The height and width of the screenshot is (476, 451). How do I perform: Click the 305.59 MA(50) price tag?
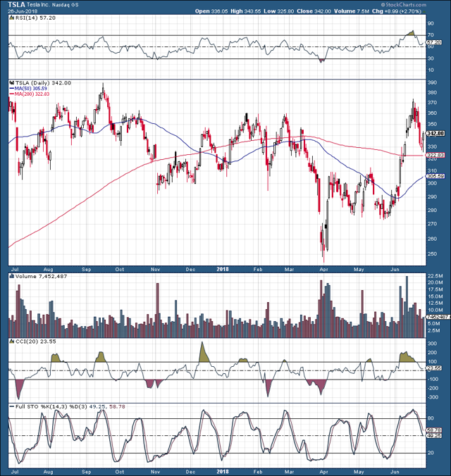coord(435,176)
